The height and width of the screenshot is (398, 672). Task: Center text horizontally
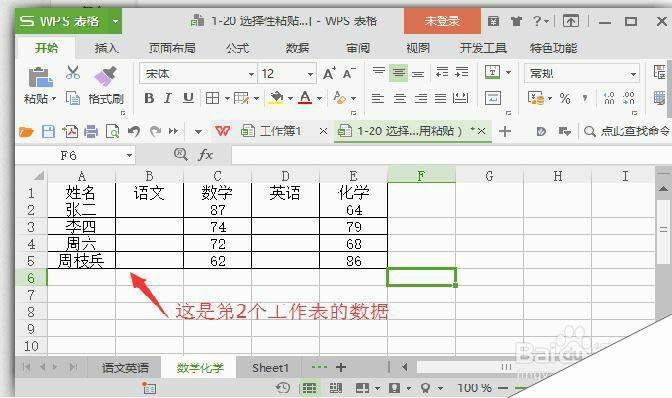tap(399, 99)
